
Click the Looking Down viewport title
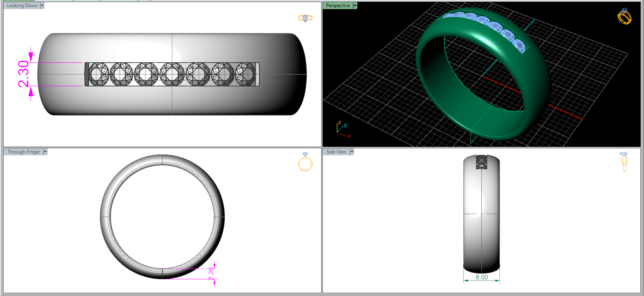(x=22, y=6)
